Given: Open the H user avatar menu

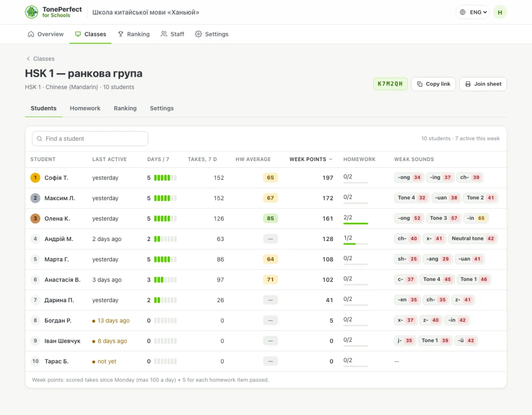Looking at the screenshot, I should 500,12.
